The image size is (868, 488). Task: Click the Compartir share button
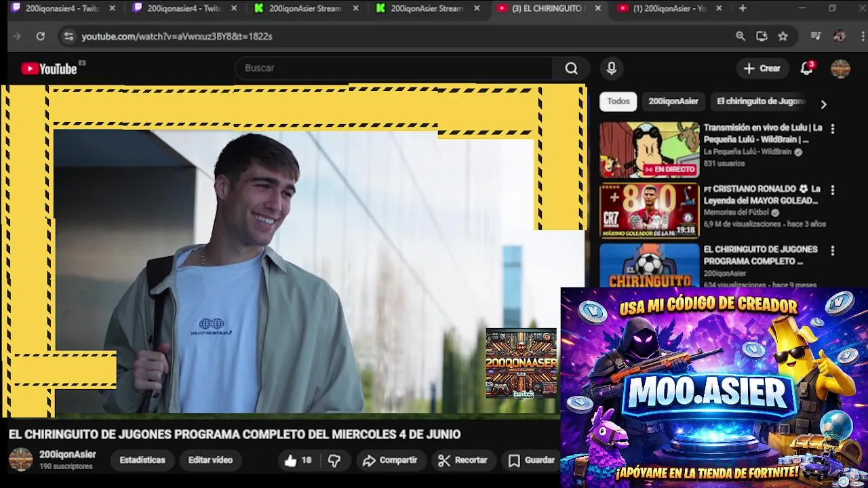pos(390,460)
